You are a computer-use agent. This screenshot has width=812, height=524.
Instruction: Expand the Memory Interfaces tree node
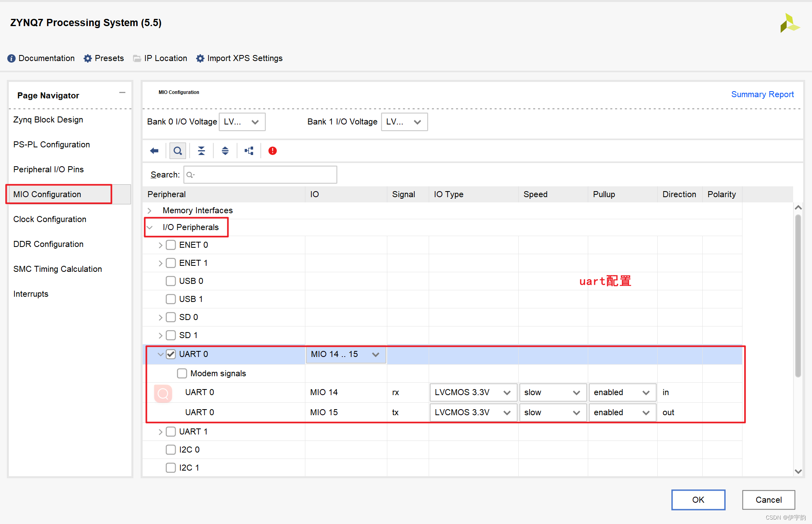[149, 210]
